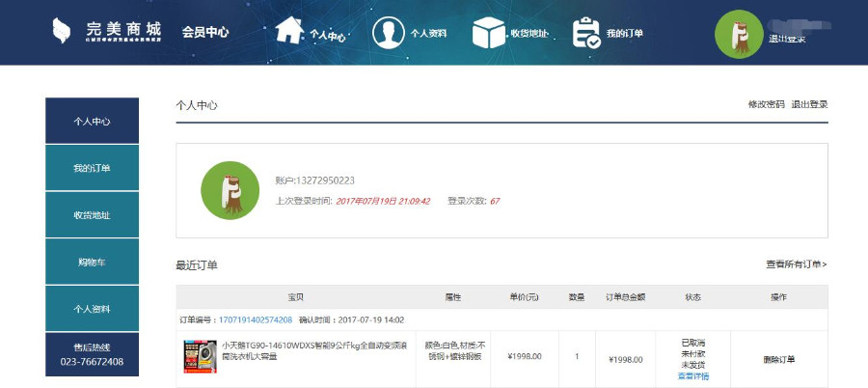Select 购物车 in the left sidebar
The image size is (868, 388).
click(x=92, y=262)
